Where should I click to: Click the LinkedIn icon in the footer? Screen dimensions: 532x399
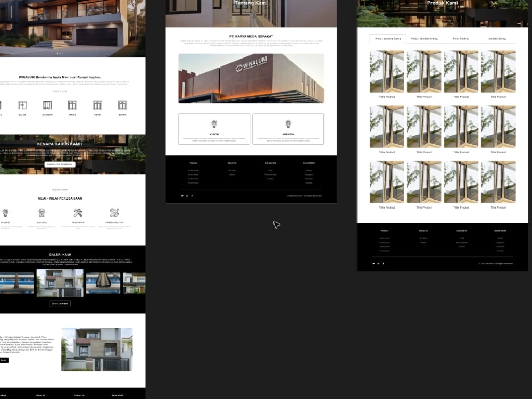(187, 196)
